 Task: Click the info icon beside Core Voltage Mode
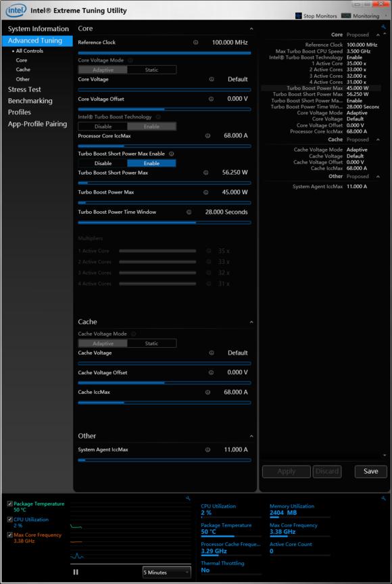(x=130, y=60)
